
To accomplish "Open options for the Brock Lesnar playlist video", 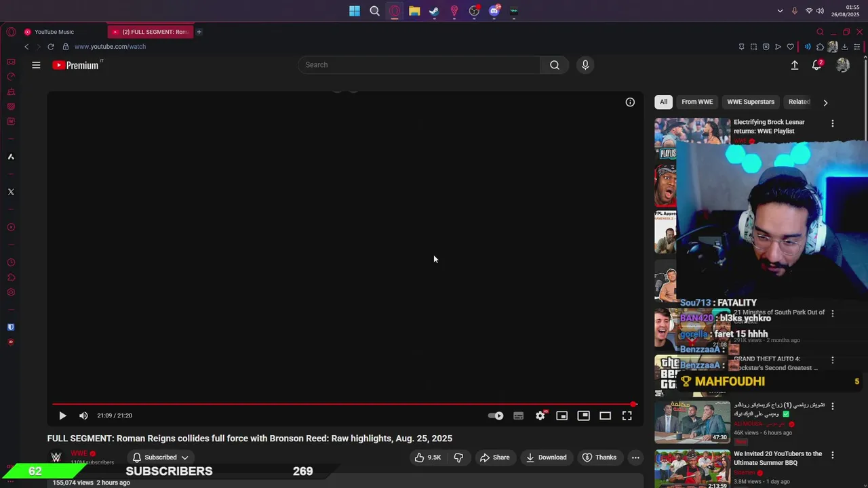I will coord(833,123).
